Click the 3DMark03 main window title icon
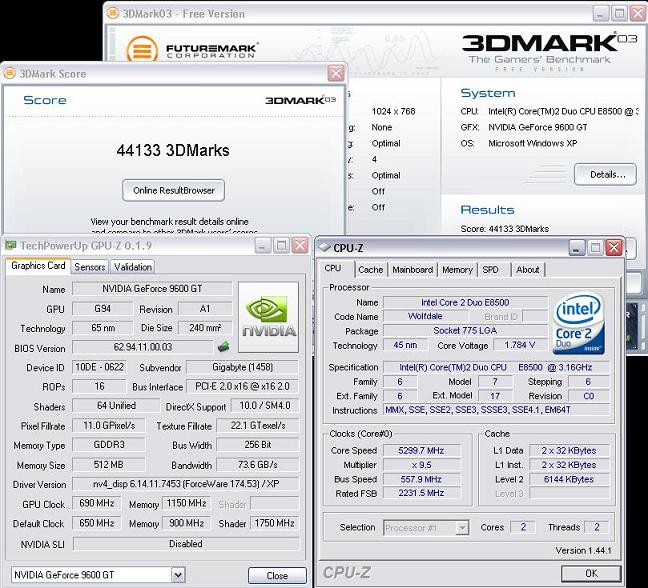The width and height of the screenshot is (648, 588). [113, 13]
